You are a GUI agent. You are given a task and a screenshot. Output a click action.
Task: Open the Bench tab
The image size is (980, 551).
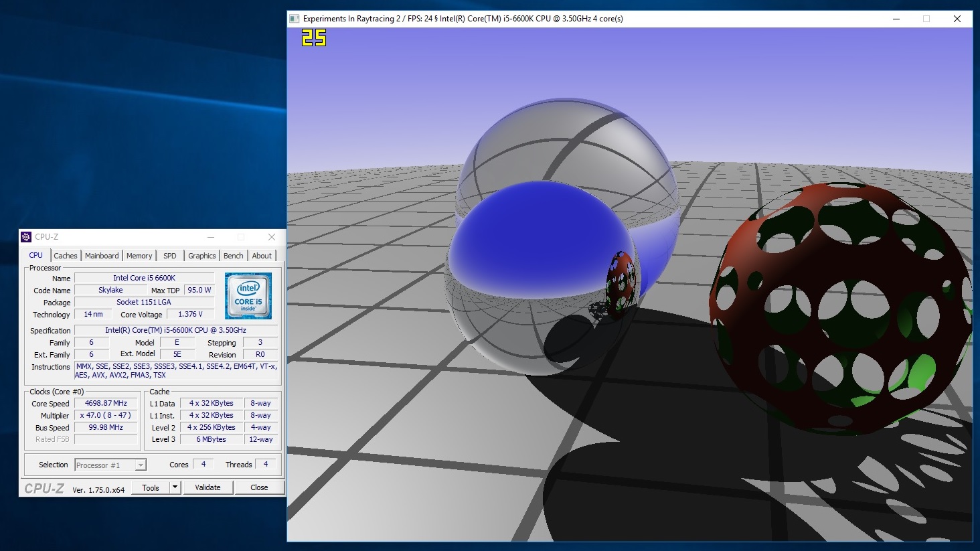point(233,256)
